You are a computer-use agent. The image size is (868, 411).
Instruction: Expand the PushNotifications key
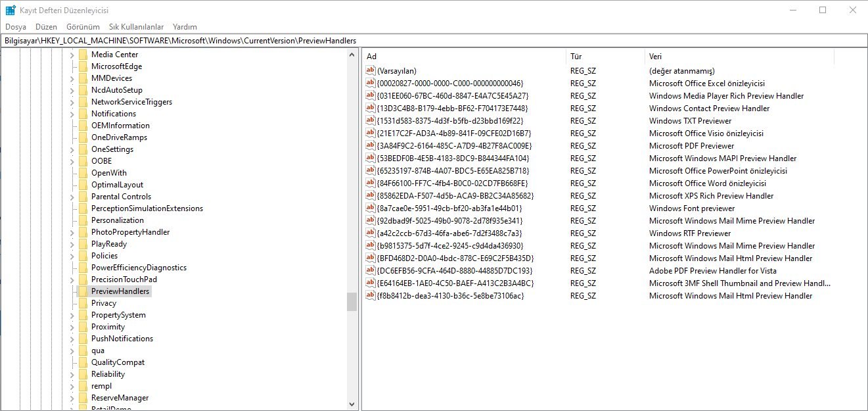pos(72,339)
